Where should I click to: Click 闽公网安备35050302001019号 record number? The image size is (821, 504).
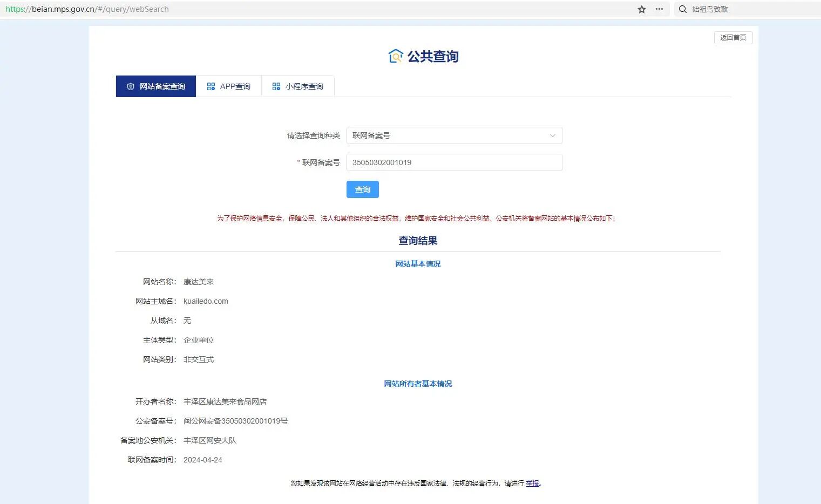[235, 421]
